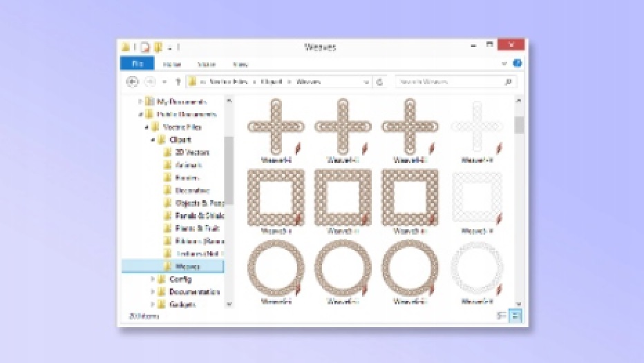The width and height of the screenshot is (644, 363).
Task: Click the Config folder icon
Action: click(162, 279)
